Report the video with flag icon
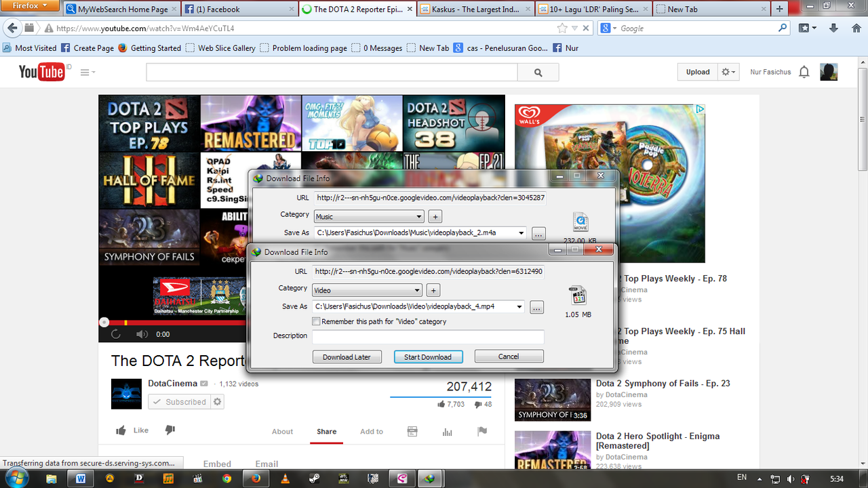The width and height of the screenshot is (868, 488). tap(482, 432)
